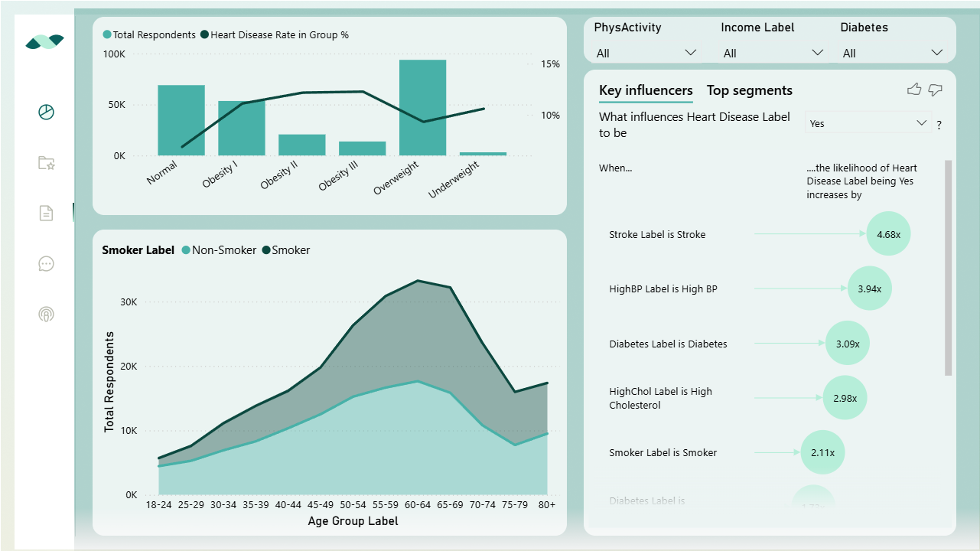
Task: Click the 'Normal' x-axis category label
Action: click(x=161, y=172)
